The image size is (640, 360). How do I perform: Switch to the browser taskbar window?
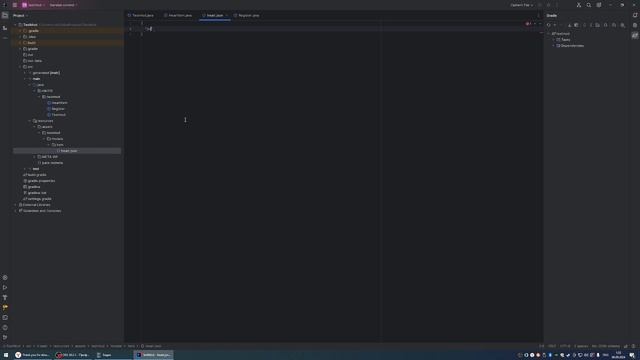(32, 355)
